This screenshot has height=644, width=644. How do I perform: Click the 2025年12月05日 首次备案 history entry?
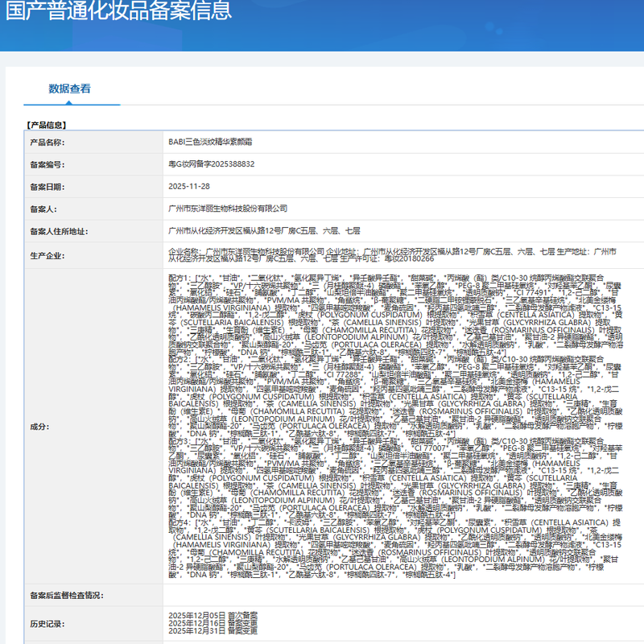213,616
